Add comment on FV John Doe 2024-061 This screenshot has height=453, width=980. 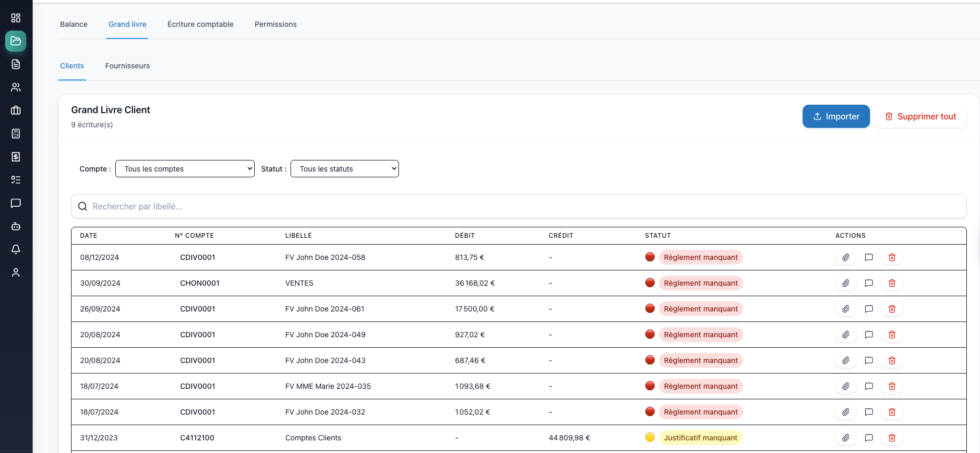click(868, 309)
